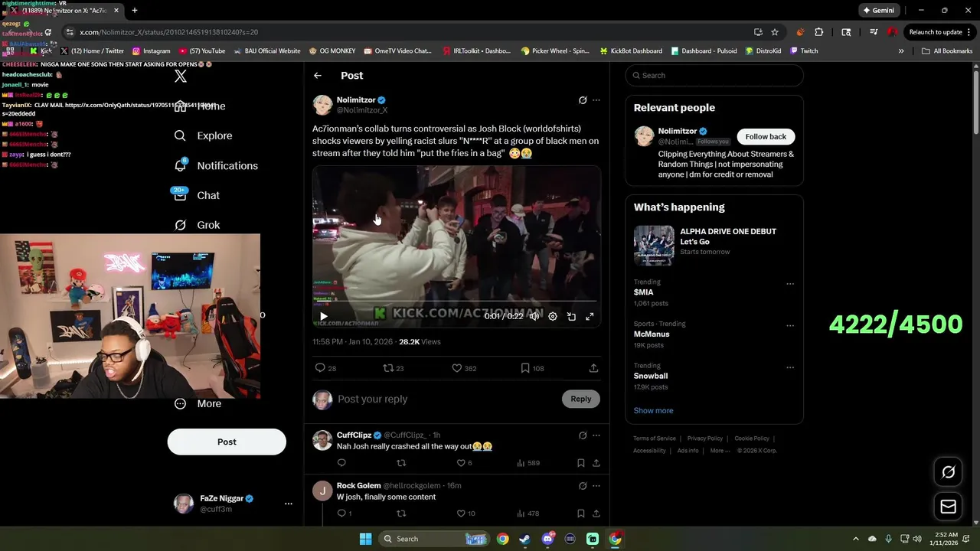Mute the video with the speaker icon
Screen dimensions: 980x551
534,316
